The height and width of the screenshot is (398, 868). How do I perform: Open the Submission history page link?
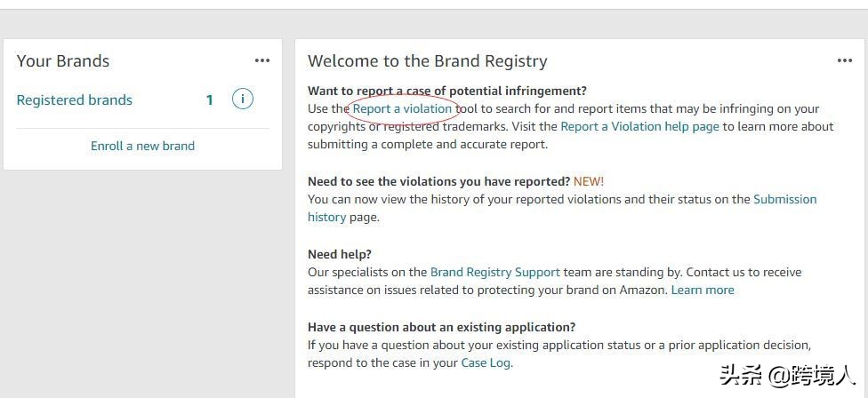(784, 199)
